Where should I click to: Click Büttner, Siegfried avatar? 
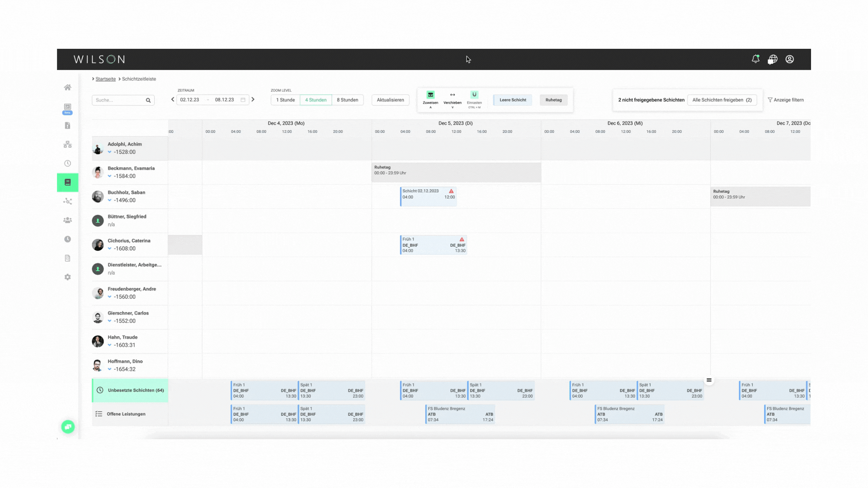coord(98,221)
